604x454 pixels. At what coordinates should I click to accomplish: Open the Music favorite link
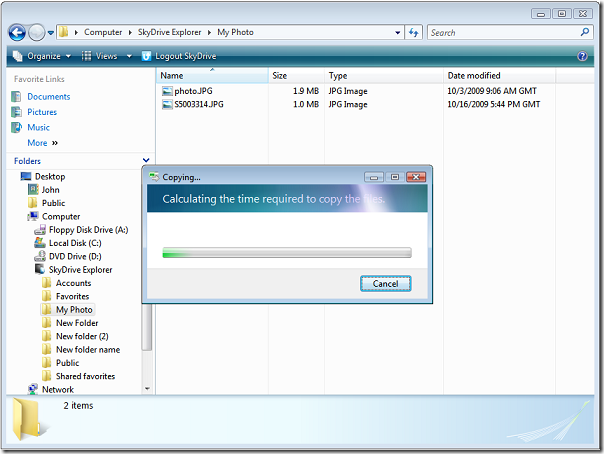click(39, 127)
